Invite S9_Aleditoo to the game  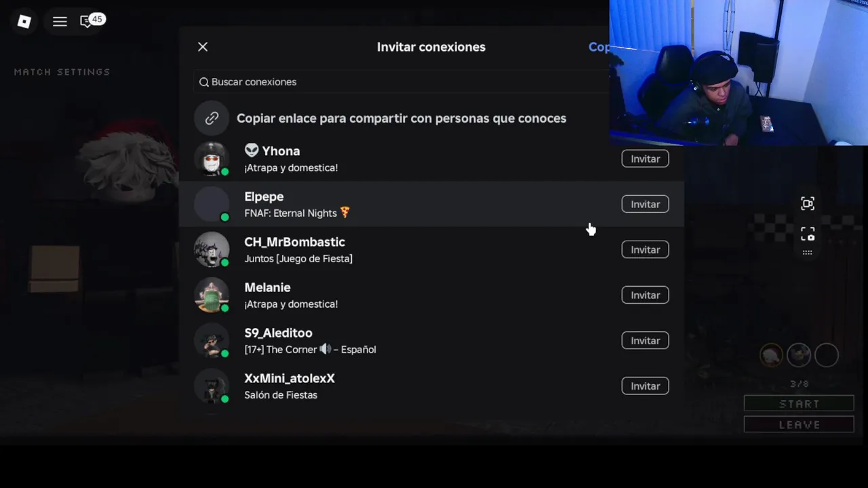pos(645,340)
